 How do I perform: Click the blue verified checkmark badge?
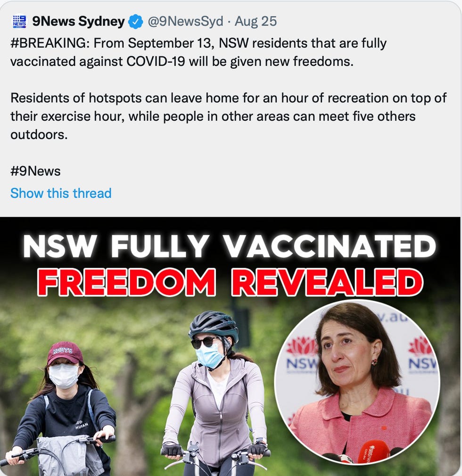pos(136,22)
